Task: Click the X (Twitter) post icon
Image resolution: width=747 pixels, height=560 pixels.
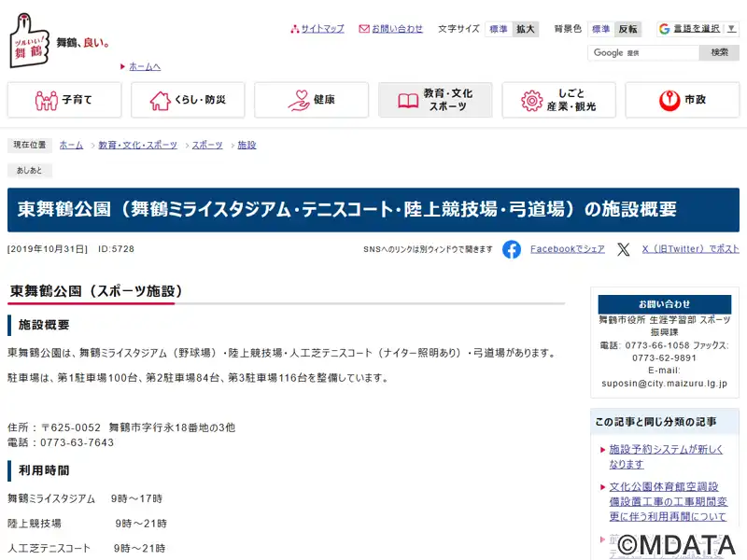Action: pyautogui.click(x=624, y=249)
